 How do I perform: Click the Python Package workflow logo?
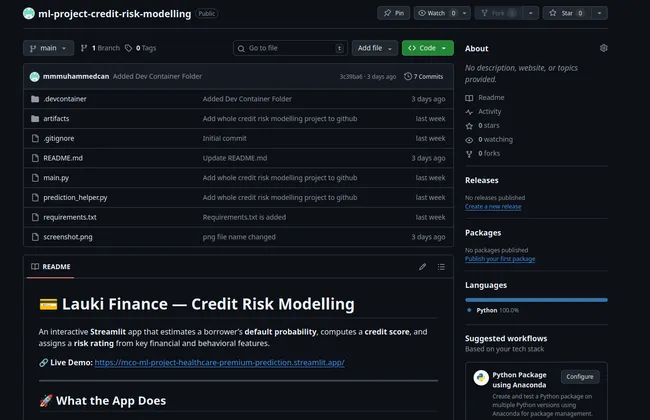[481, 378]
